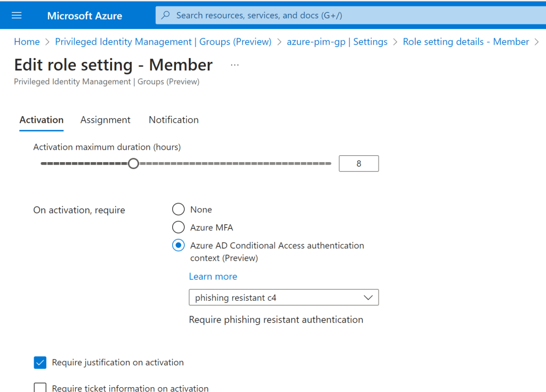Select the None activation requirement

(178, 210)
